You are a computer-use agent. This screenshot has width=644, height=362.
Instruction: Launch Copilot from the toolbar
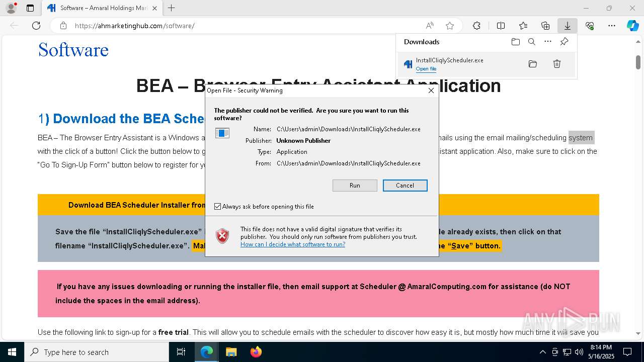pyautogui.click(x=632, y=26)
